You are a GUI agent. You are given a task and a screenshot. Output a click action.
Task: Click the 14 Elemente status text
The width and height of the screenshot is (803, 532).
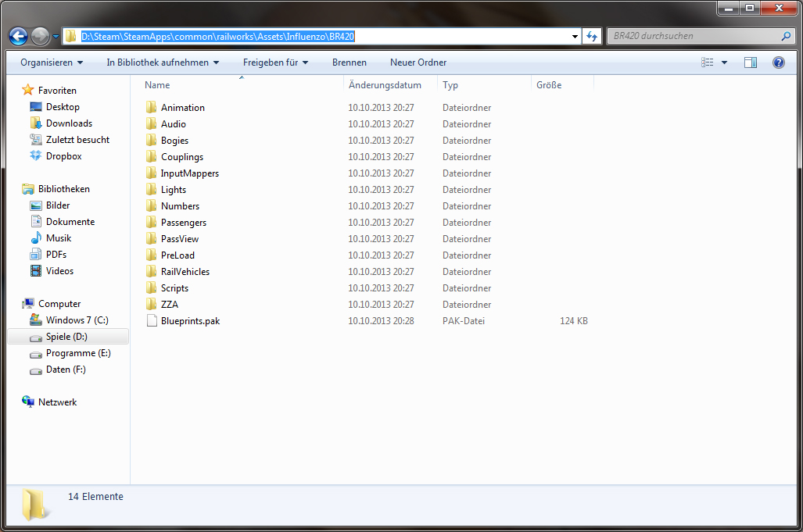(x=95, y=496)
